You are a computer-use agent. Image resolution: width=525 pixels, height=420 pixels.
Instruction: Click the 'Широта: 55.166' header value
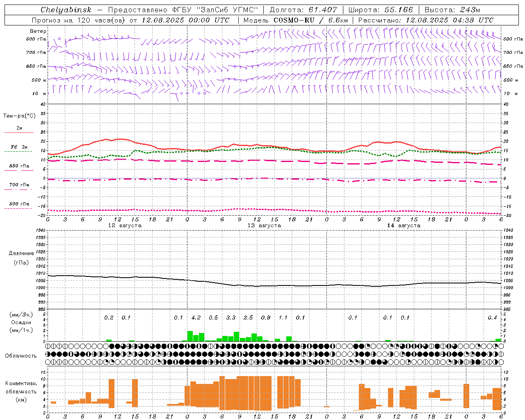pos(380,10)
